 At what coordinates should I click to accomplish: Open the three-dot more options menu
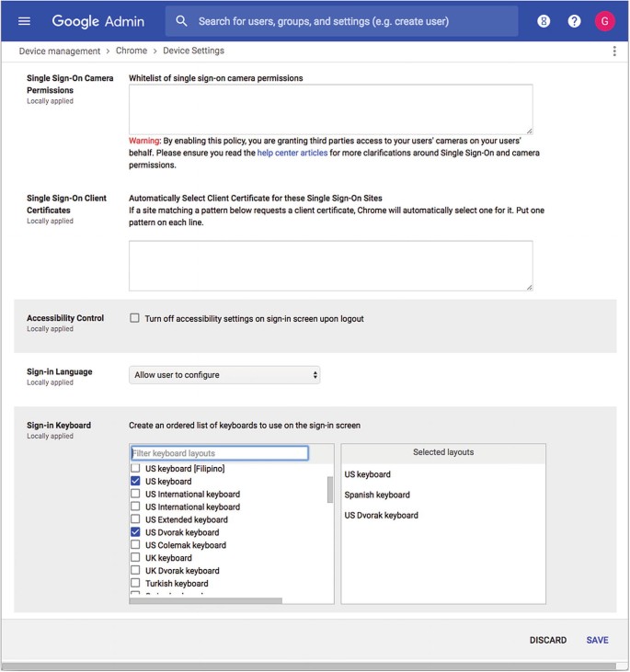pos(614,51)
